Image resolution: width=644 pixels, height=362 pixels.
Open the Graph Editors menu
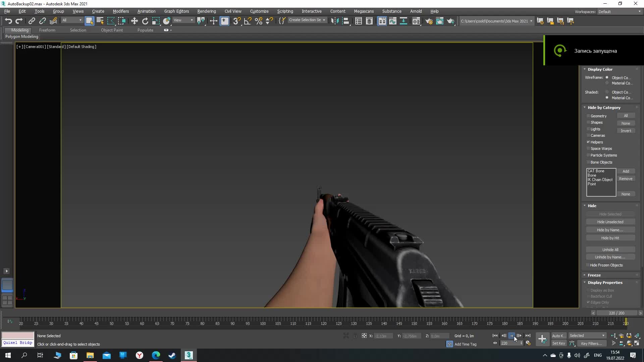[x=176, y=11]
